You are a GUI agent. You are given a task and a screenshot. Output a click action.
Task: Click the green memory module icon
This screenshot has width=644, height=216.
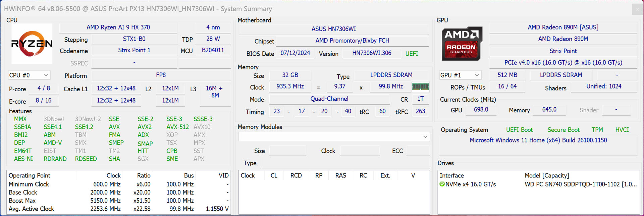click(x=420, y=87)
